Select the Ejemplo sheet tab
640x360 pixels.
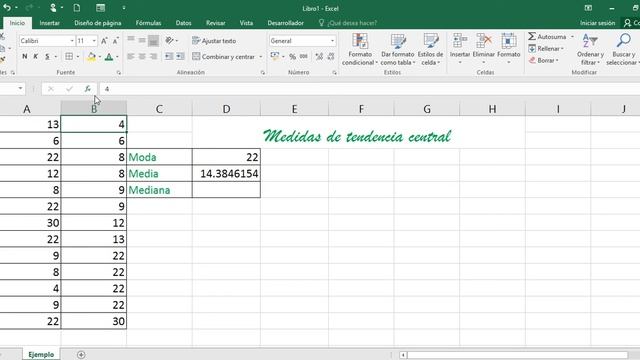[41, 354]
